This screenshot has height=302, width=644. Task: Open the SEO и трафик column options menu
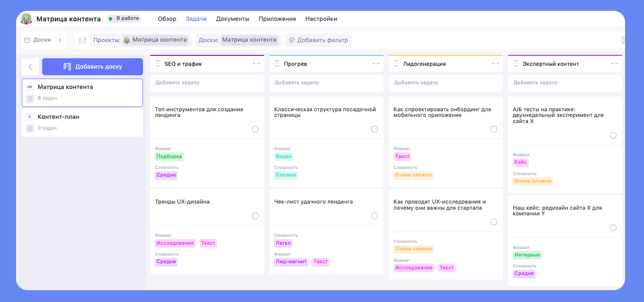(x=257, y=63)
